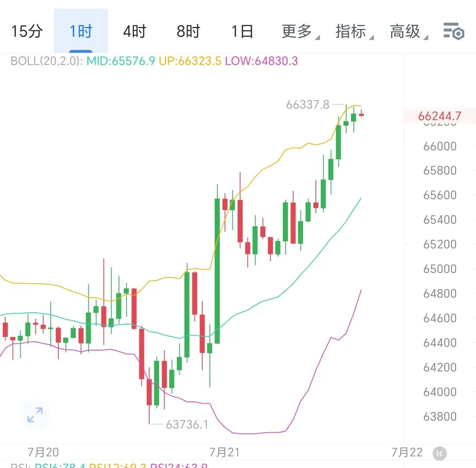The image size is (476, 468).
Task: Click the 7月20 date on time axis
Action: coord(43,452)
